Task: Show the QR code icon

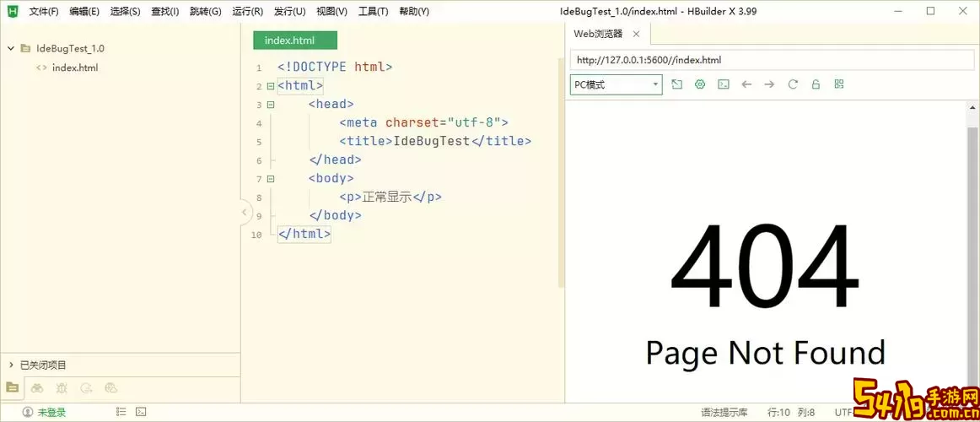Action: point(839,84)
